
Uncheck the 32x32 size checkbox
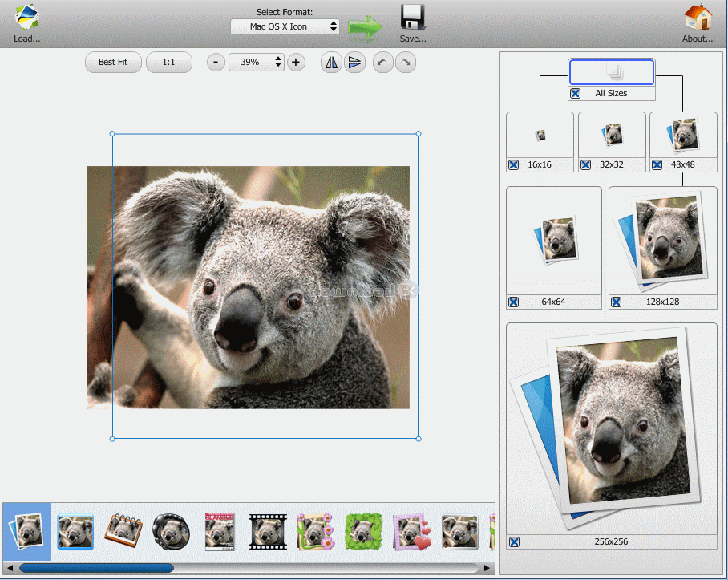pyautogui.click(x=586, y=164)
